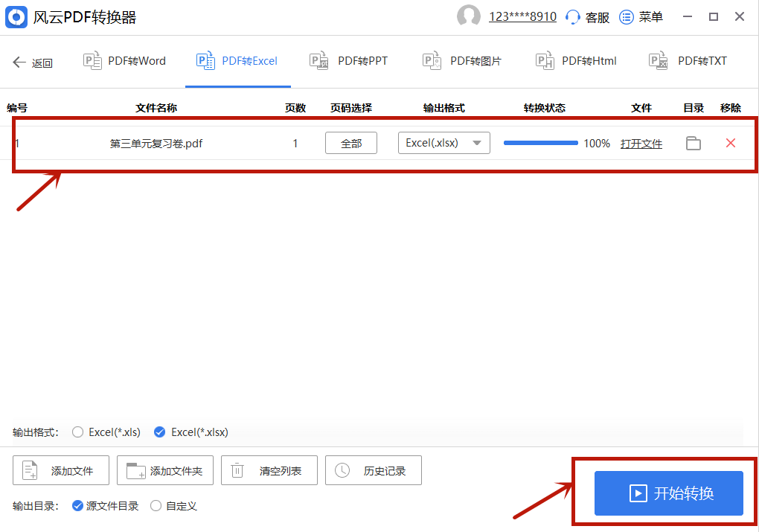
Task: Click the 添加文件 add file icon
Action: pyautogui.click(x=30, y=469)
